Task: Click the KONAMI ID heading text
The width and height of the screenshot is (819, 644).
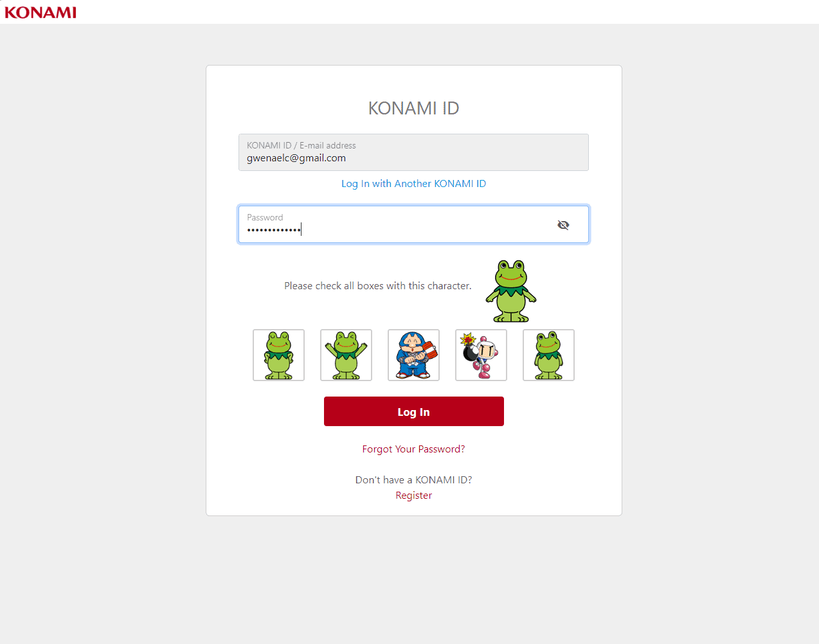Action: 413,108
